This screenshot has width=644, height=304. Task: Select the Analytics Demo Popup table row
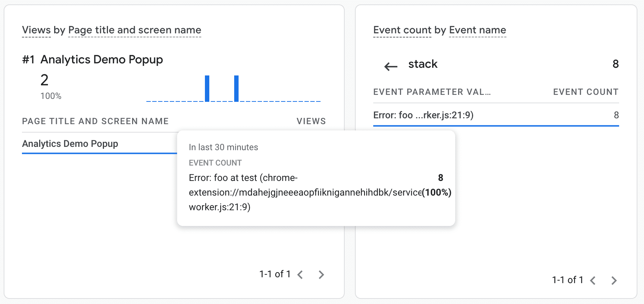click(x=70, y=144)
